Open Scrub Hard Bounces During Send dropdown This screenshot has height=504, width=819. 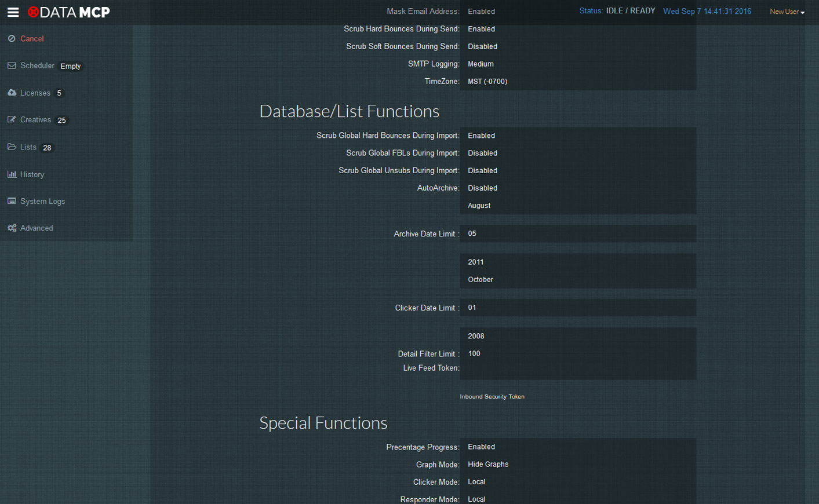pos(578,29)
